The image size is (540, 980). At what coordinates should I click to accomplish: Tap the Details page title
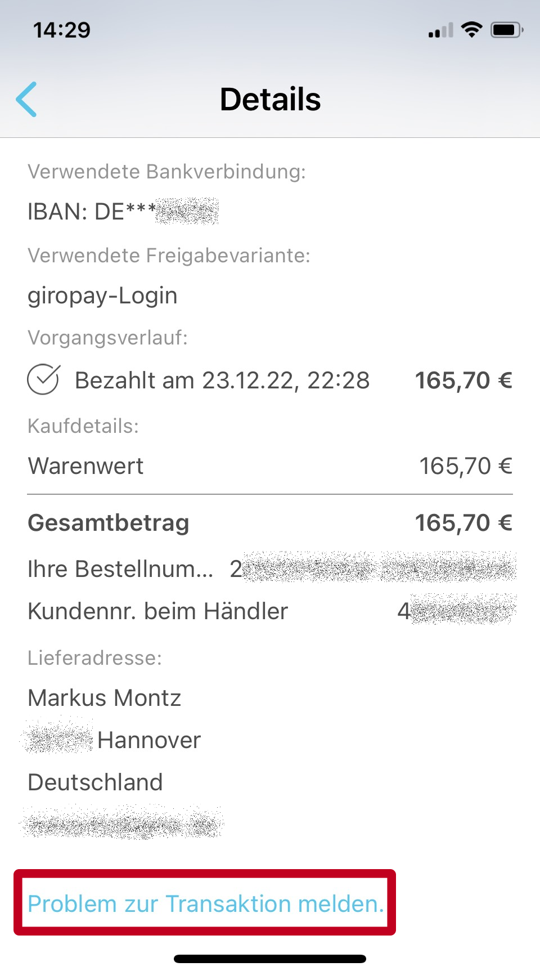[270, 100]
